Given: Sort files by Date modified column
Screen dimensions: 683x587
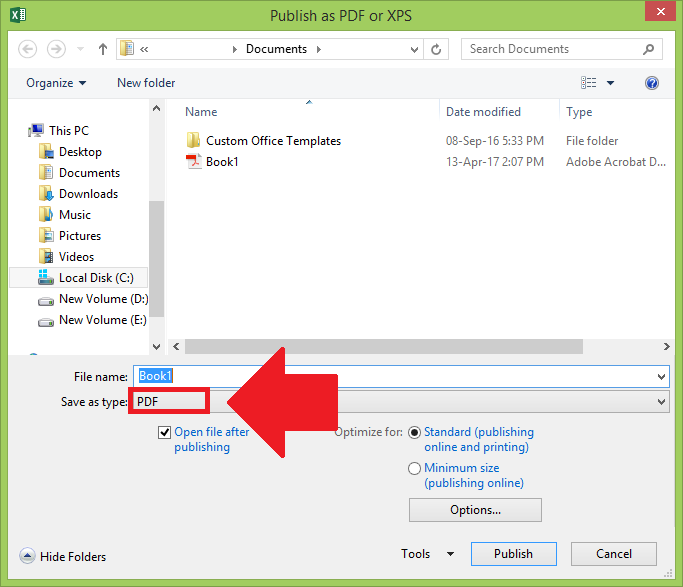Looking at the screenshot, I should point(483,112).
